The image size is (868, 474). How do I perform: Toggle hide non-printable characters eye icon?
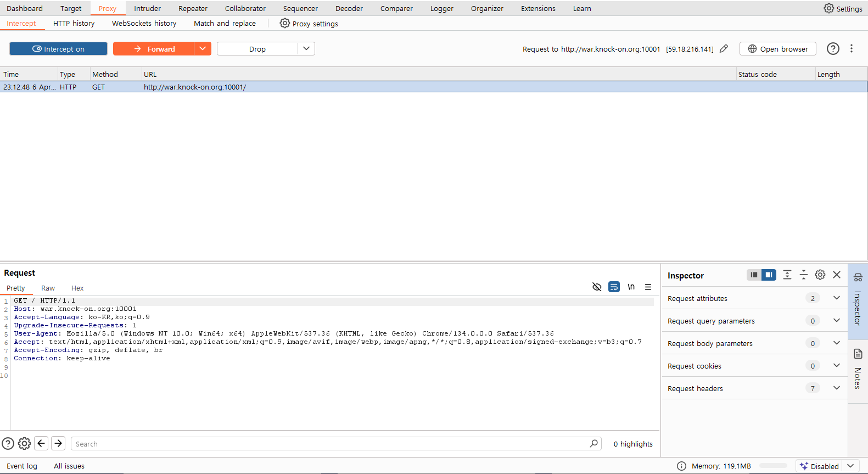pos(597,287)
